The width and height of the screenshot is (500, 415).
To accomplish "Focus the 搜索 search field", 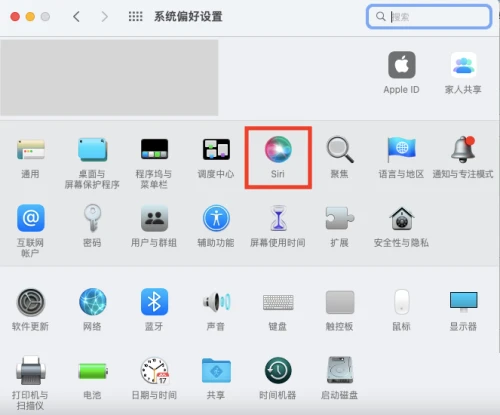I will coord(429,16).
